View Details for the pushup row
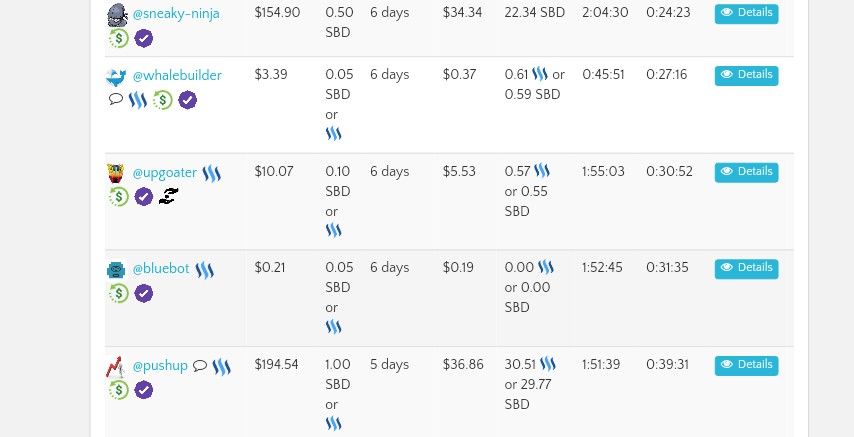This screenshot has width=854, height=437. (746, 365)
